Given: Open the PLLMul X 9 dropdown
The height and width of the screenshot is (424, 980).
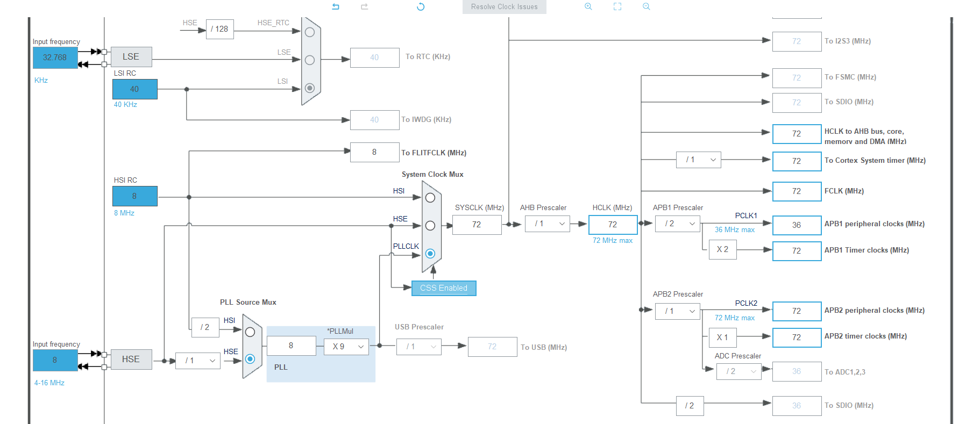Looking at the screenshot, I should [346, 347].
